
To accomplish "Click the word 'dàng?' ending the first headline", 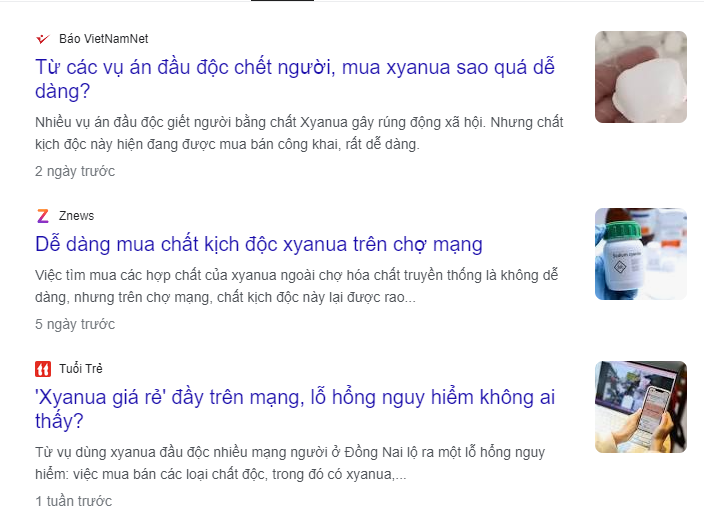I will 63,92.
